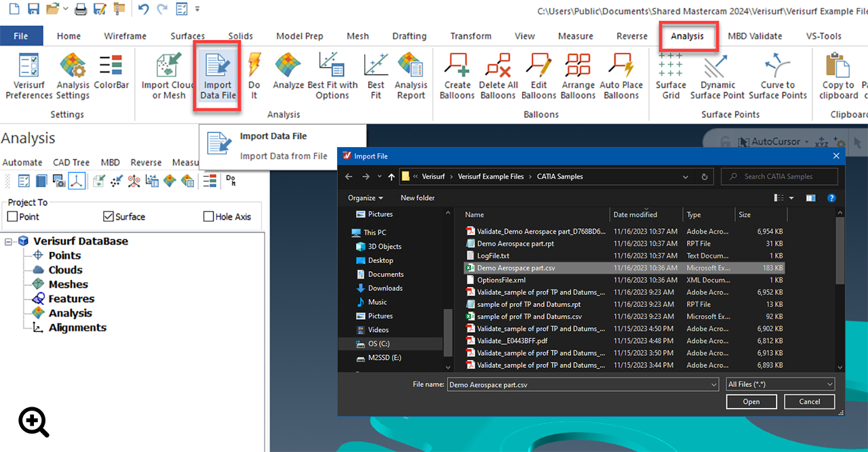Select the Clouds node in the tree
Viewport: 868px width, 452px height.
(x=65, y=270)
